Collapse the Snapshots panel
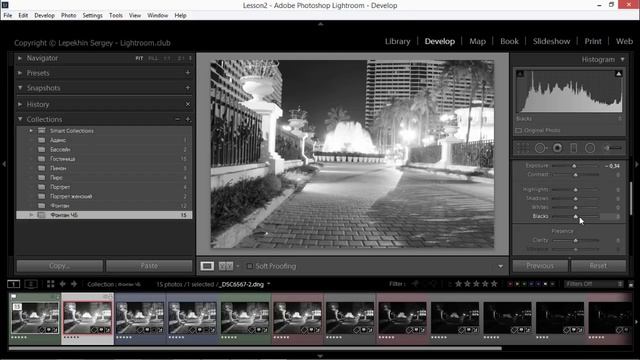Viewport: 640px width, 360px height. click(20, 88)
